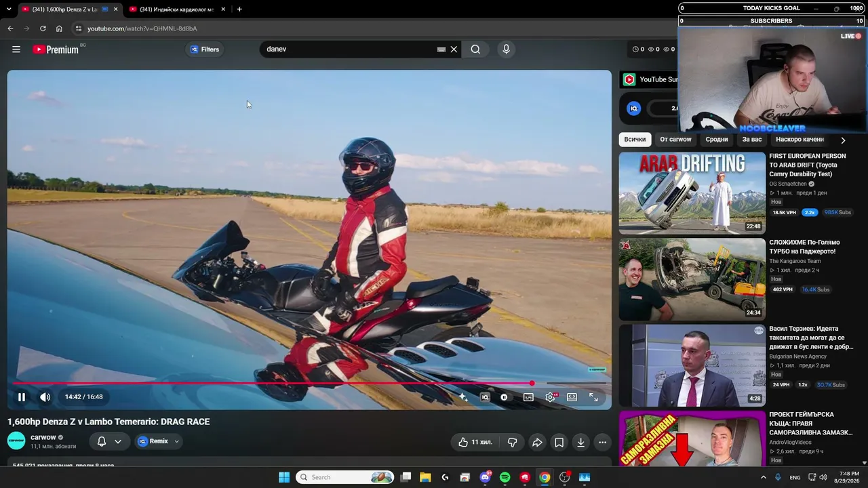Image resolution: width=868 pixels, height=488 pixels.
Task: Close the Индийски кардиолог browser tab
Action: (x=223, y=9)
